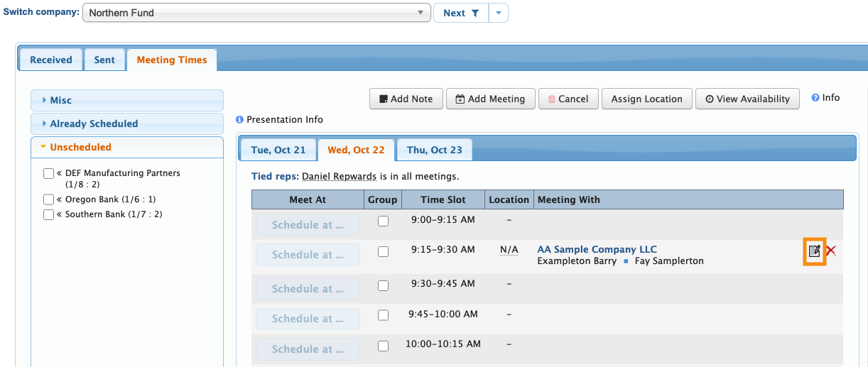Image resolution: width=868 pixels, height=367 pixels.
Task: Open View Availability
Action: click(747, 99)
